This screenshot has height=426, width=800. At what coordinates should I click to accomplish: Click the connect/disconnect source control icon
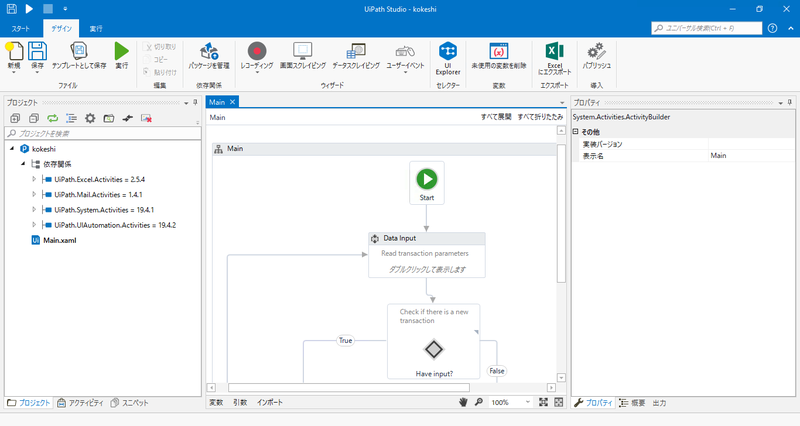128,118
